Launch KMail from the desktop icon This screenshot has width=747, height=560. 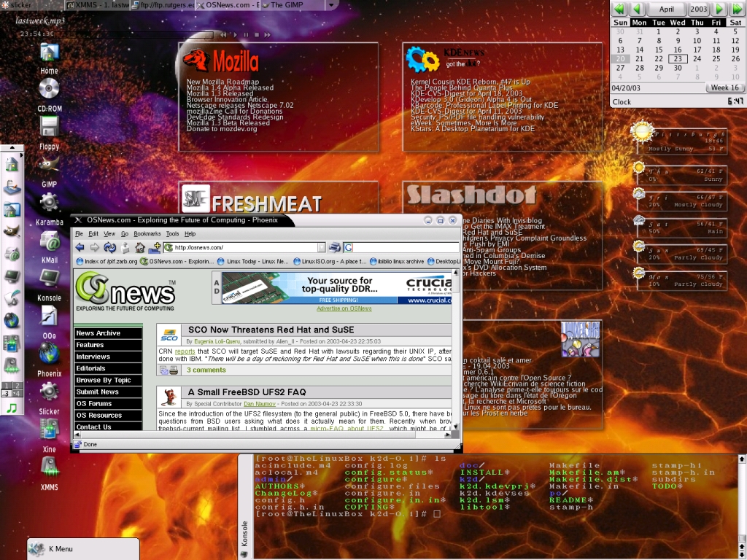49,241
